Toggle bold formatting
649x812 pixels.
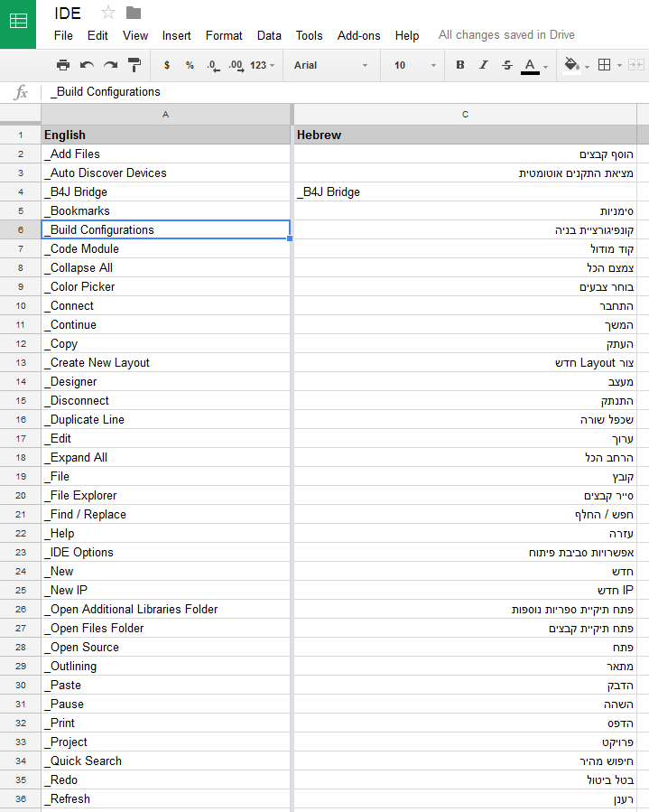460,65
